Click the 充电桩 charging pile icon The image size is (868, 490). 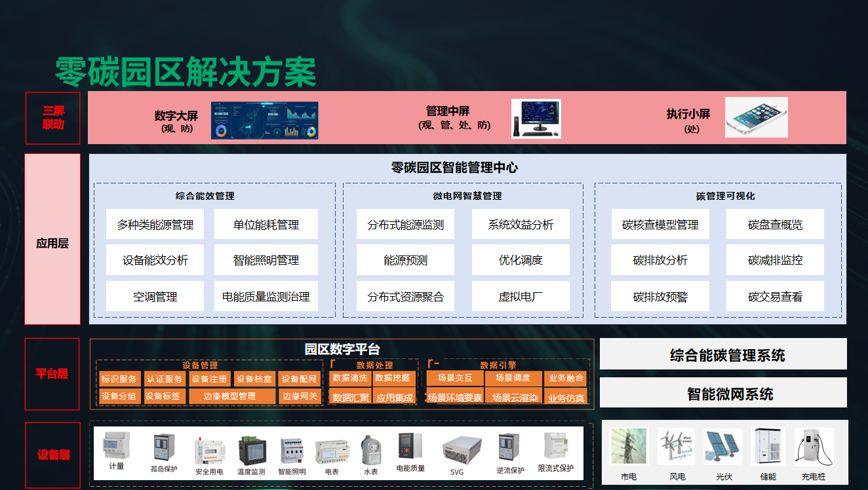814,447
